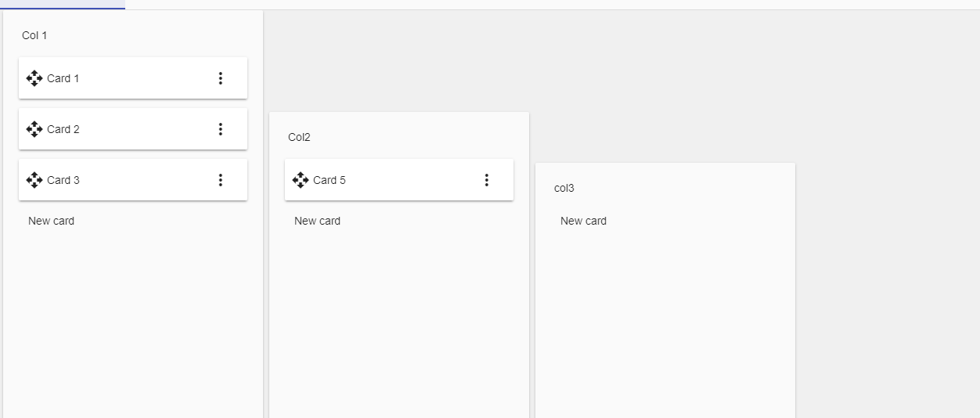The height and width of the screenshot is (418, 980).
Task: Open the three-dot menu on Card 5
Action: pyautogui.click(x=486, y=180)
